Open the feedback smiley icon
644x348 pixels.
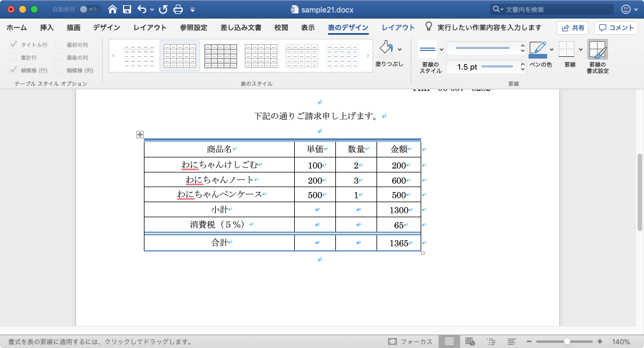tap(626, 9)
